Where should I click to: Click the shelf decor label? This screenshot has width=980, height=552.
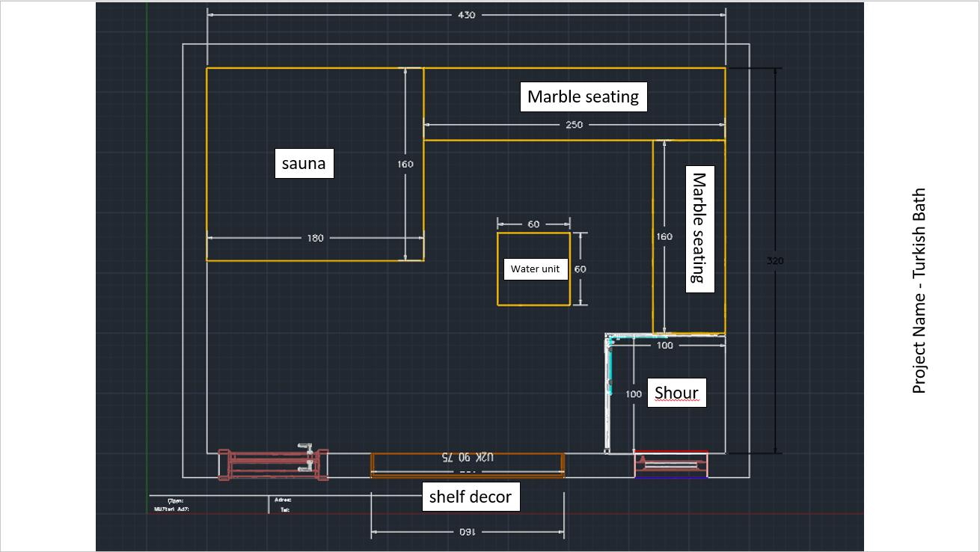coord(470,497)
